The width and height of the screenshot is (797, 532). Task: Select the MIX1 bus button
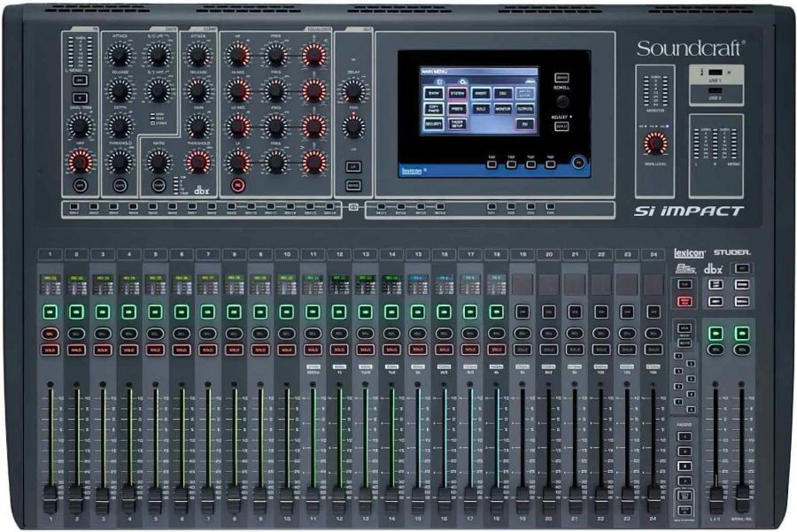coord(74,207)
